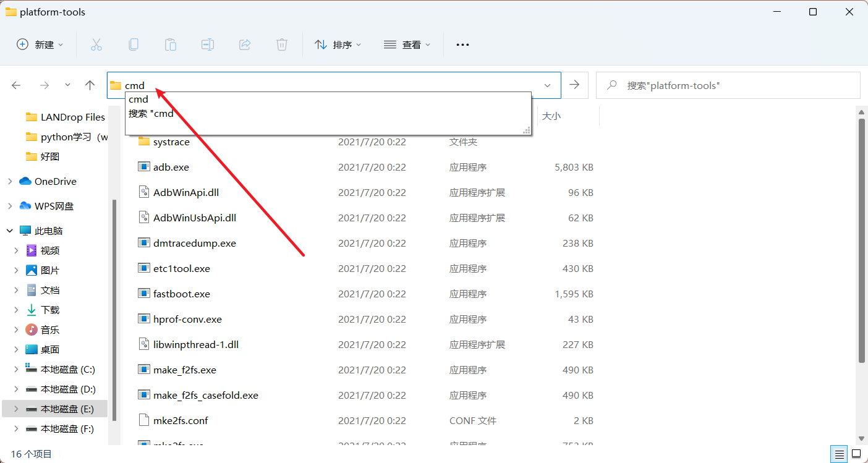This screenshot has width=868, height=463.
Task: Click the search magnifier icon
Action: click(x=612, y=85)
